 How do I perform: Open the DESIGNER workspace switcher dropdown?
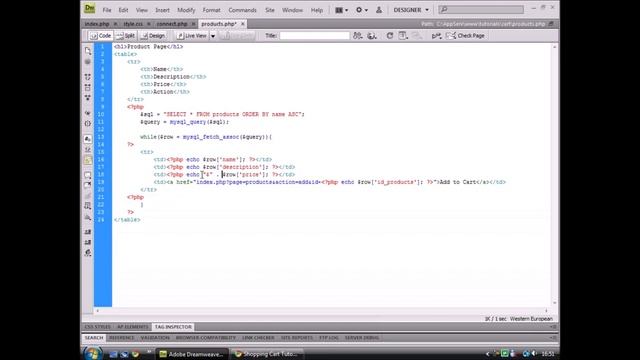point(411,10)
